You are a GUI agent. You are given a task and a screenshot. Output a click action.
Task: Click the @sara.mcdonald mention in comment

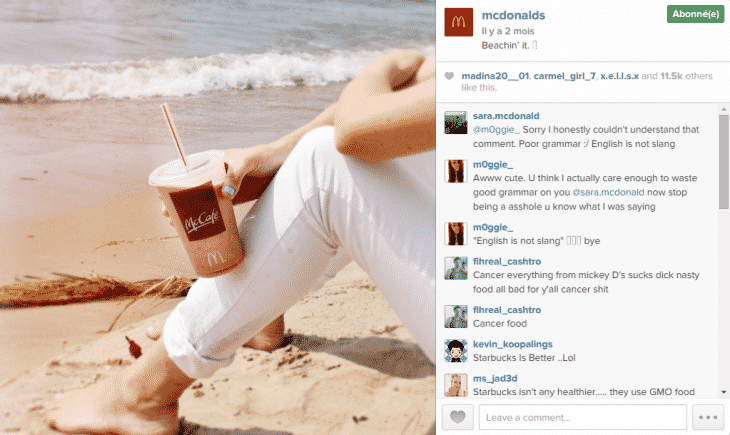click(x=608, y=192)
